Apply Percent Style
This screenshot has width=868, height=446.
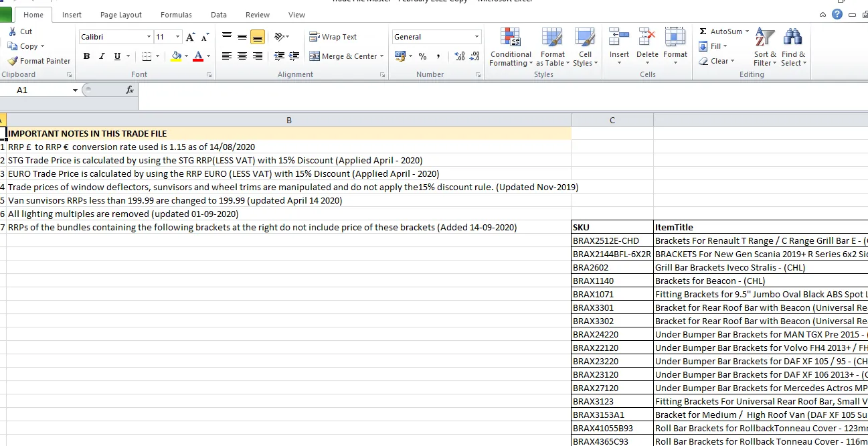point(423,56)
